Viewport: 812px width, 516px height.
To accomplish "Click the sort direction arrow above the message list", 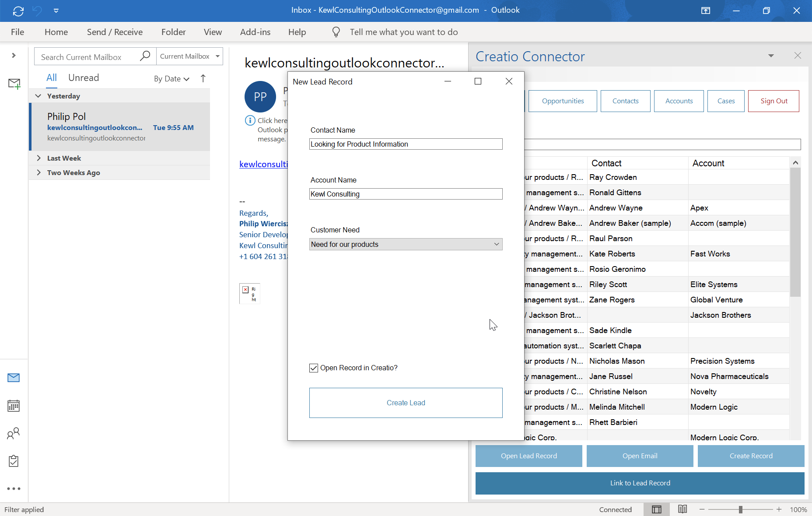I will (x=203, y=78).
